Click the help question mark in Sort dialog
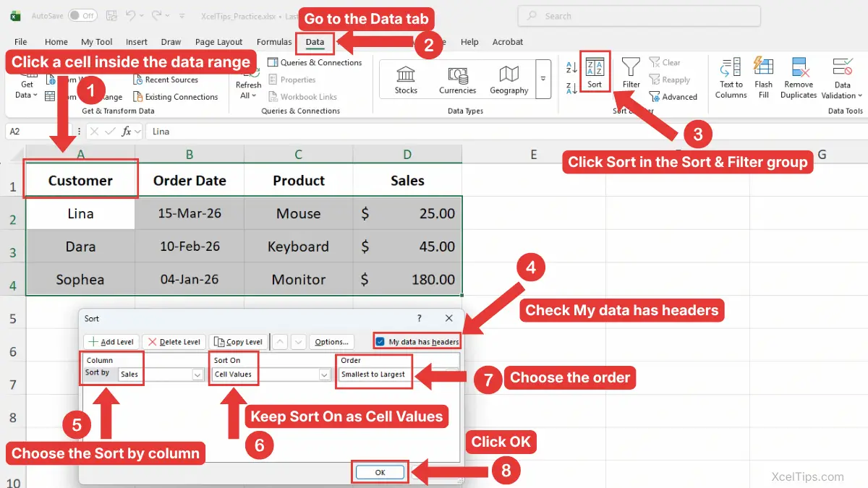The height and width of the screenshot is (488, 868). (419, 318)
